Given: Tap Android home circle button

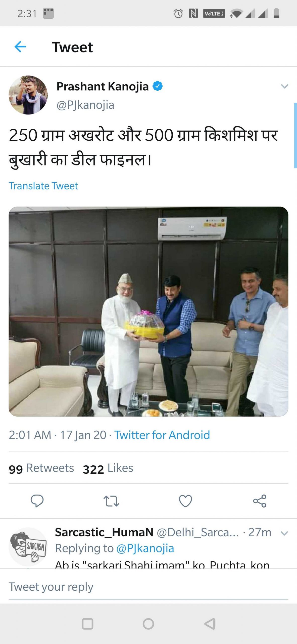Looking at the screenshot, I should tap(148, 624).
